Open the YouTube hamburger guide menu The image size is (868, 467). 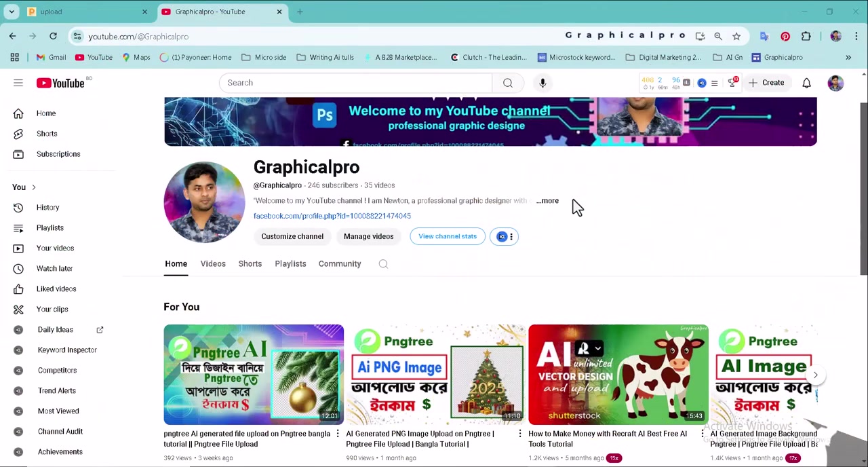coord(18,83)
